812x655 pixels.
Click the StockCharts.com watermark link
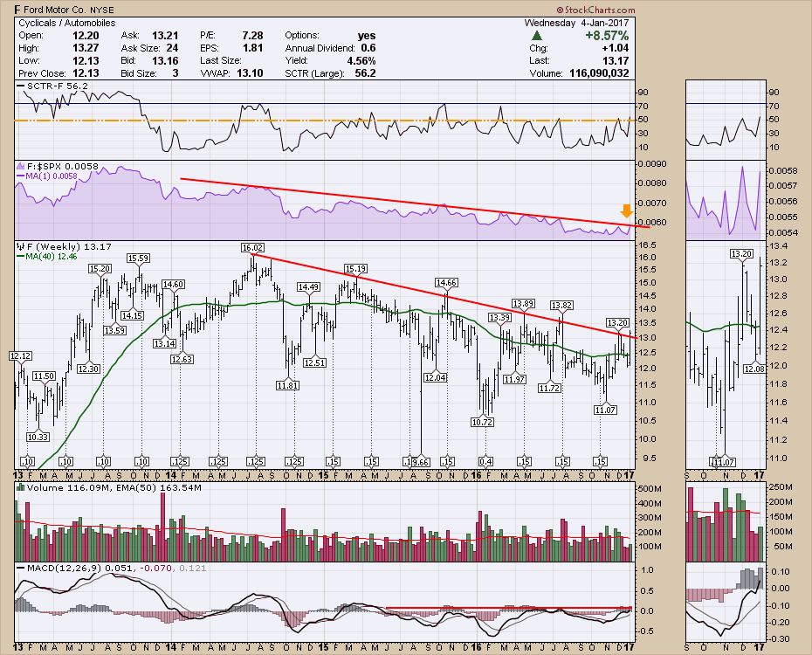pyautogui.click(x=595, y=10)
